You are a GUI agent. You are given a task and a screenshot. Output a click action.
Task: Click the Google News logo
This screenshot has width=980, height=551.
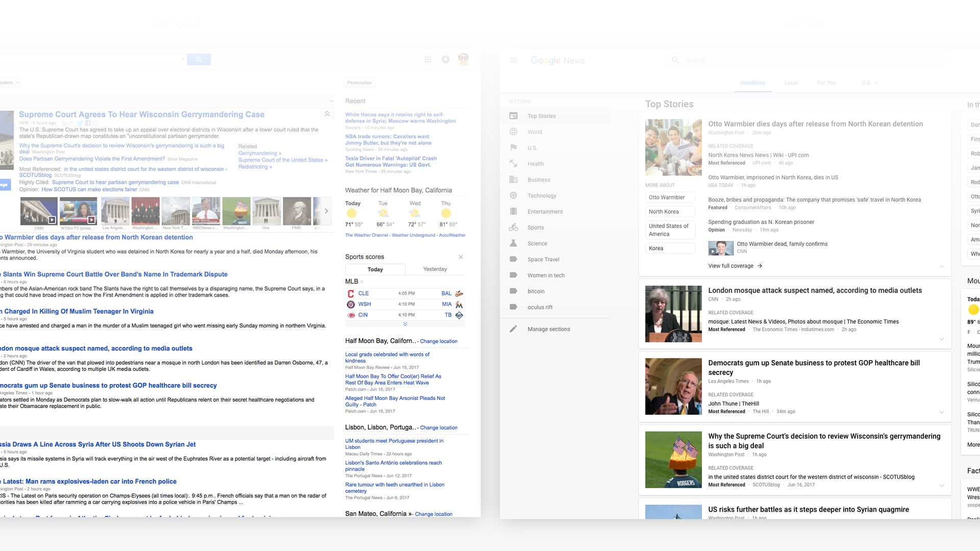pos(557,60)
